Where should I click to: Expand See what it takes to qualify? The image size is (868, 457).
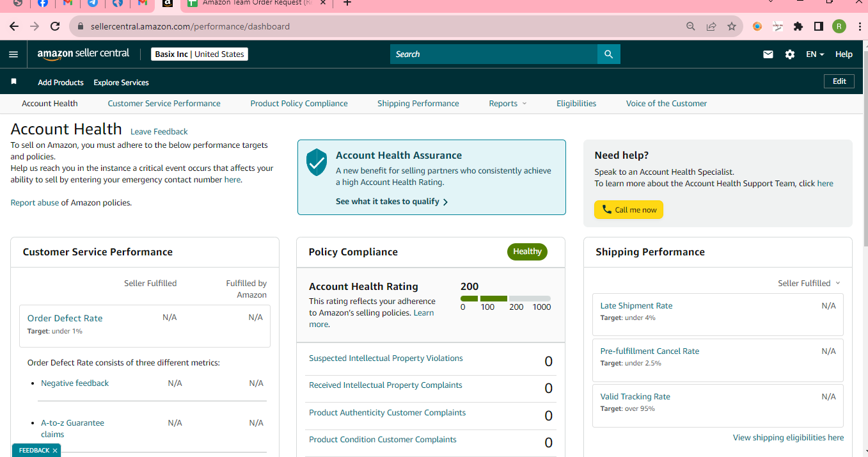[391, 202]
